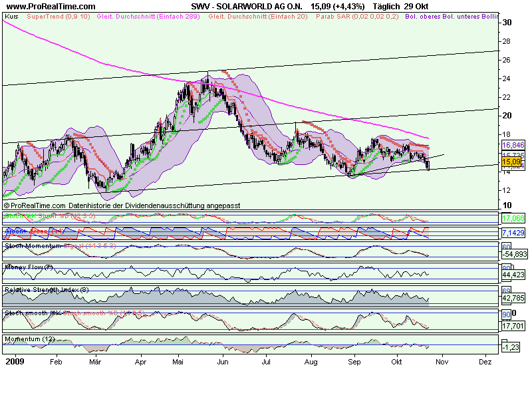Click the 42,785 RSI value box
Viewport: 532px width, 399px height.
point(513,298)
